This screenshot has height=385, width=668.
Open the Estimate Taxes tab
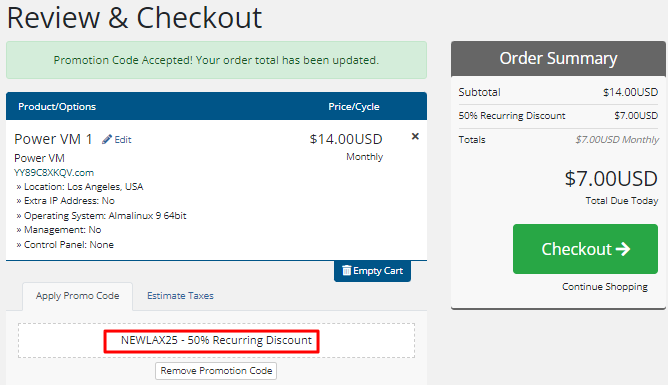[x=180, y=296]
